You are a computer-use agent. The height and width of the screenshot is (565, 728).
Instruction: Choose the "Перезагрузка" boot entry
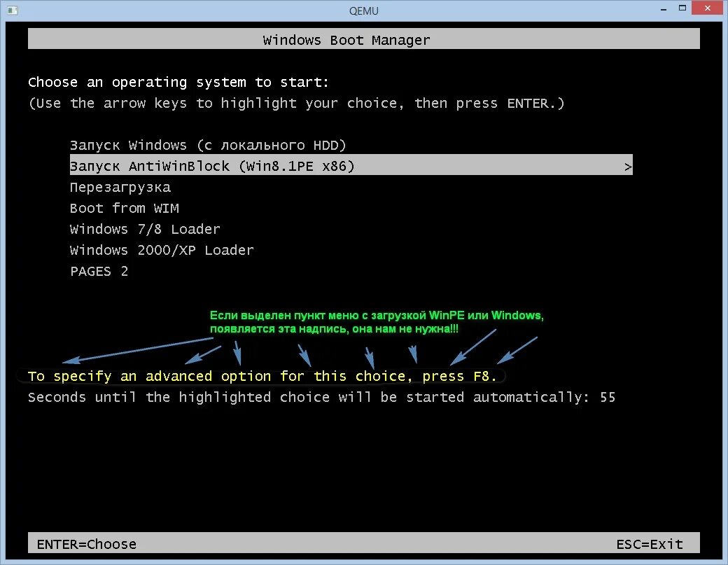click(x=120, y=188)
